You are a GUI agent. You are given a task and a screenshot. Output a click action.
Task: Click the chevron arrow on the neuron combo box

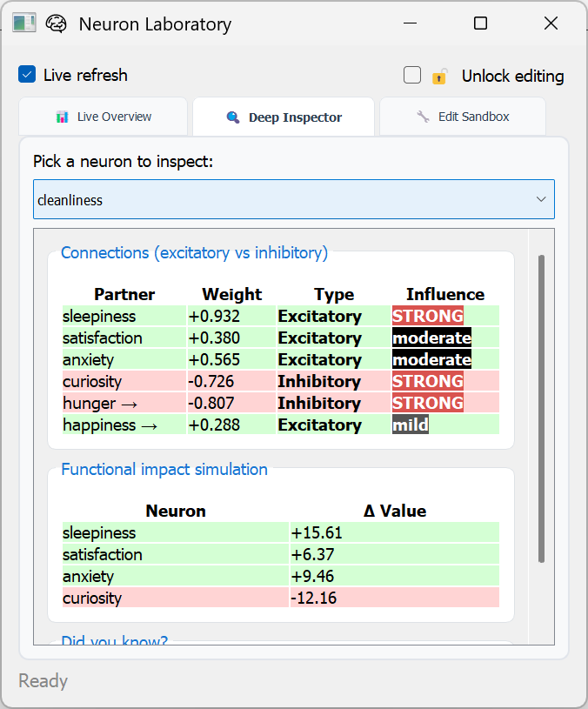pyautogui.click(x=541, y=199)
